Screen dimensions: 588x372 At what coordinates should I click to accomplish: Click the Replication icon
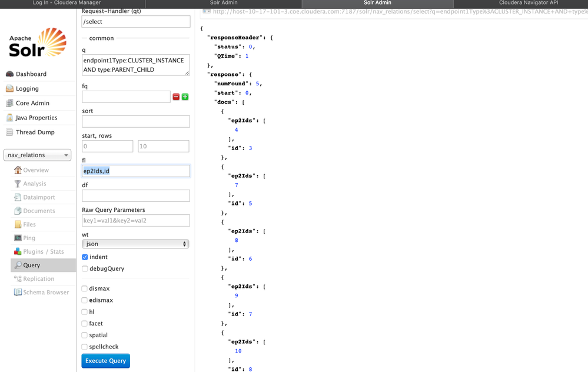18,278
